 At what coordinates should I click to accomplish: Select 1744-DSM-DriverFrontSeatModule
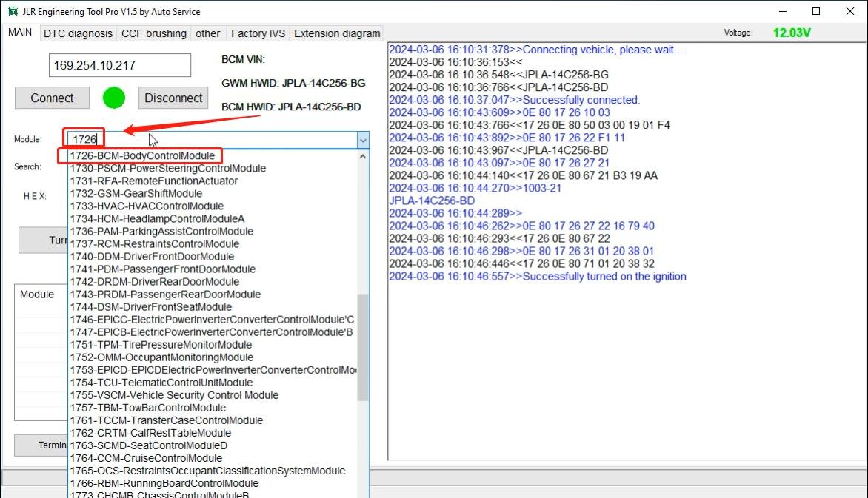pos(213,306)
